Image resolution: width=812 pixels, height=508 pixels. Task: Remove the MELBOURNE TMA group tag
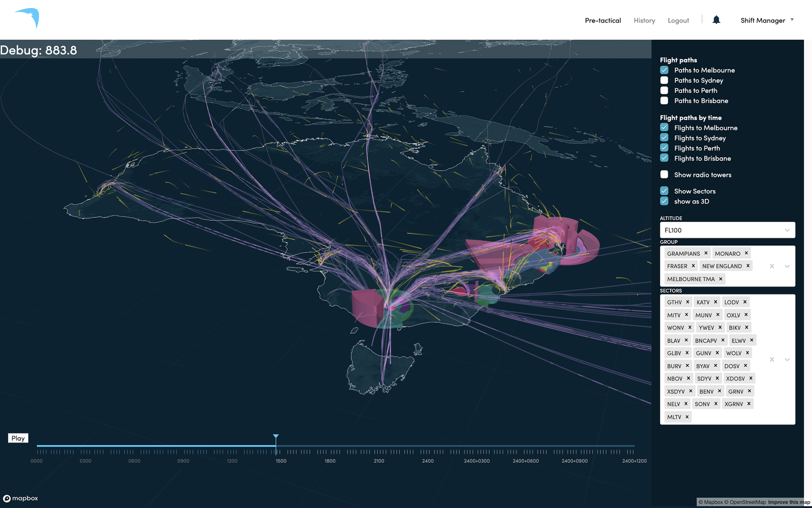[x=721, y=279]
